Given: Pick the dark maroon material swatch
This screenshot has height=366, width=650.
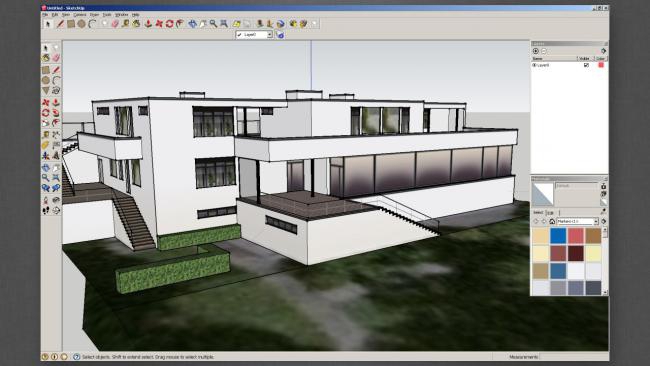Looking at the screenshot, I should click(x=575, y=253).
